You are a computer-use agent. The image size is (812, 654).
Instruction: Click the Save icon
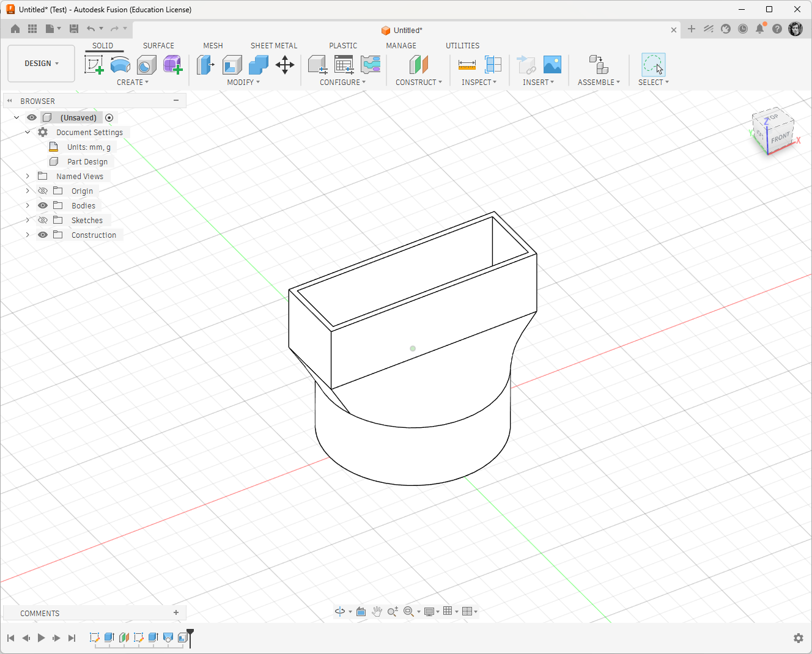point(74,29)
